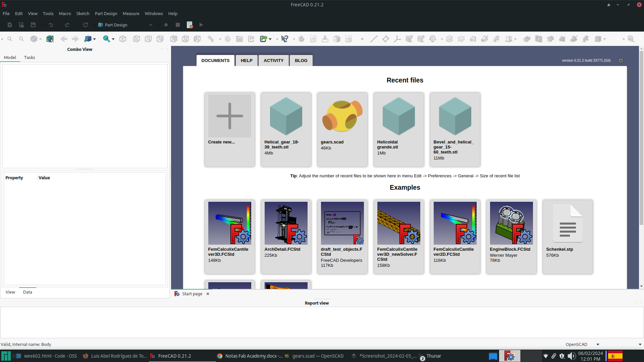Open Start page settings gear icon
This screenshot has width=644, height=362.
pyautogui.click(x=621, y=61)
